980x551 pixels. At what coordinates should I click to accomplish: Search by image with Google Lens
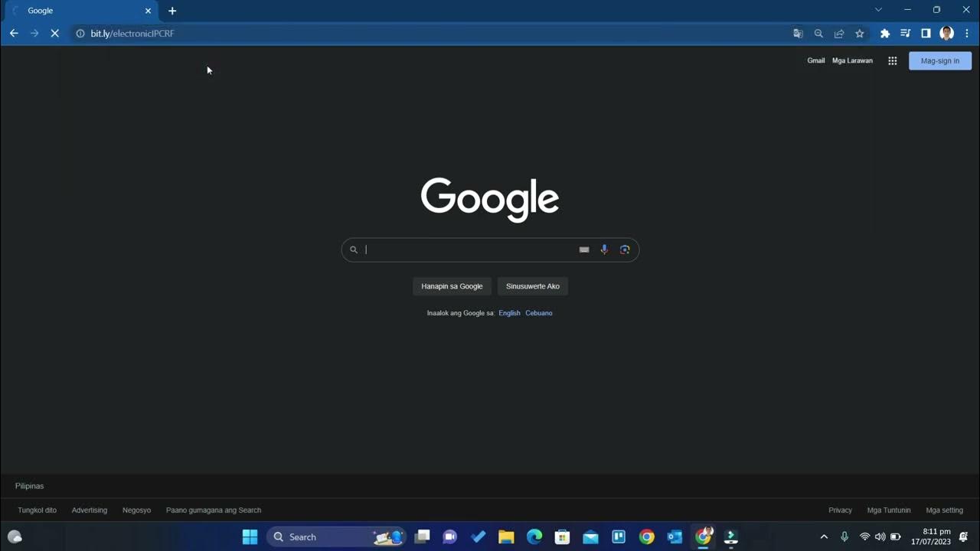[x=625, y=249]
